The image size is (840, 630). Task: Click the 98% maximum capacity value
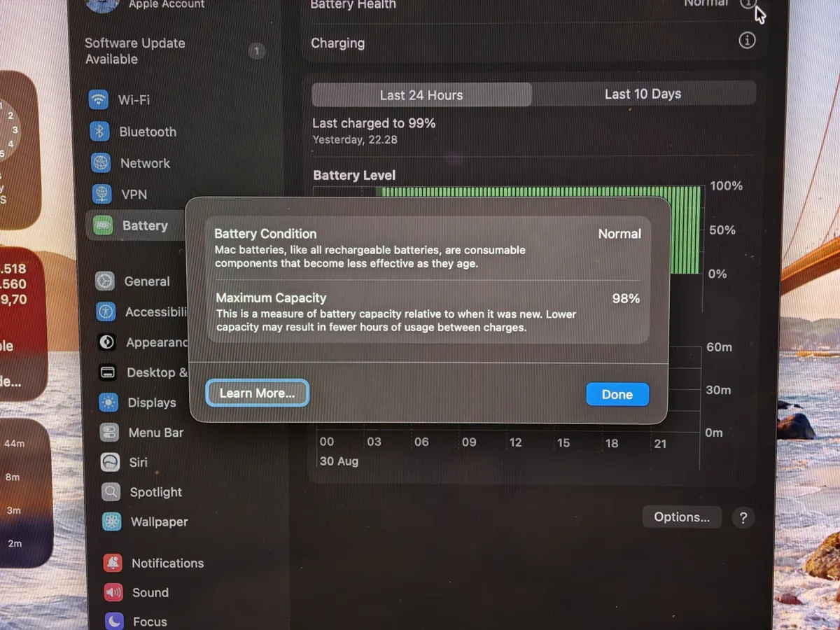[x=626, y=299]
